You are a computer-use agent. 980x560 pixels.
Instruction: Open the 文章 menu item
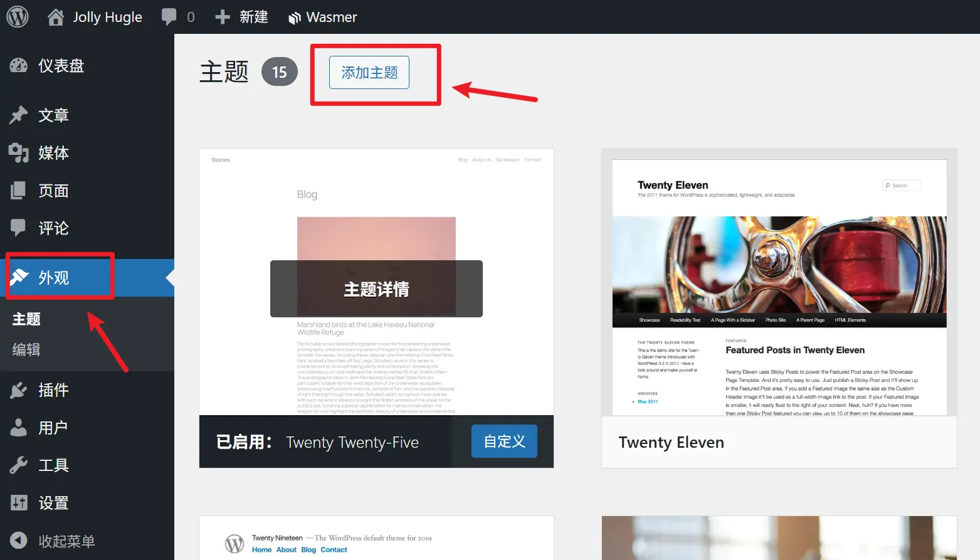point(87,115)
